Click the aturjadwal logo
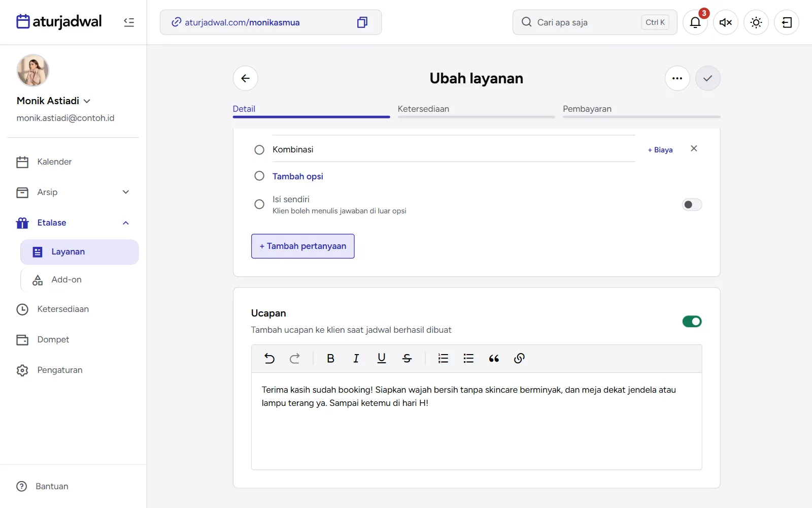The width and height of the screenshot is (812, 508). [59, 22]
